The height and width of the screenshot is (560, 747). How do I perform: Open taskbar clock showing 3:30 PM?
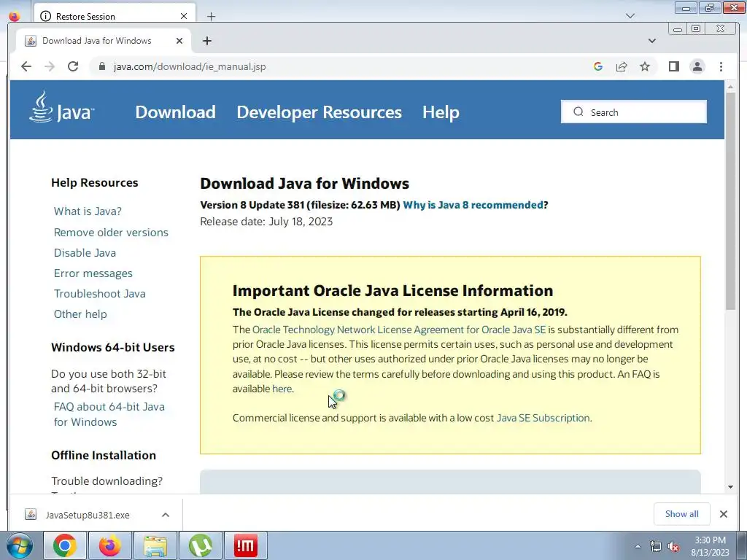(710, 546)
